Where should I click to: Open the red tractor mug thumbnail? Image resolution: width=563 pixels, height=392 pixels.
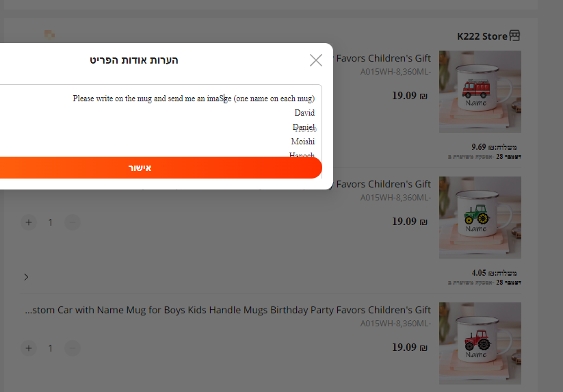480,343
